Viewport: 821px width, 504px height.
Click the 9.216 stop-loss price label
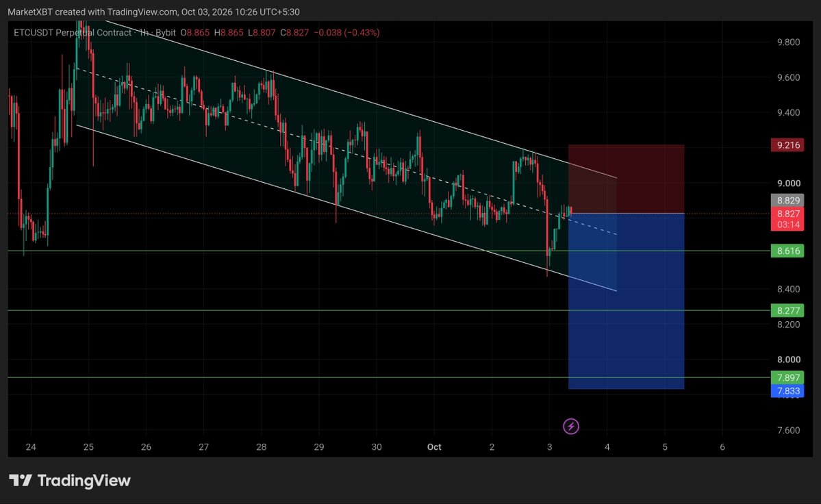tap(787, 145)
